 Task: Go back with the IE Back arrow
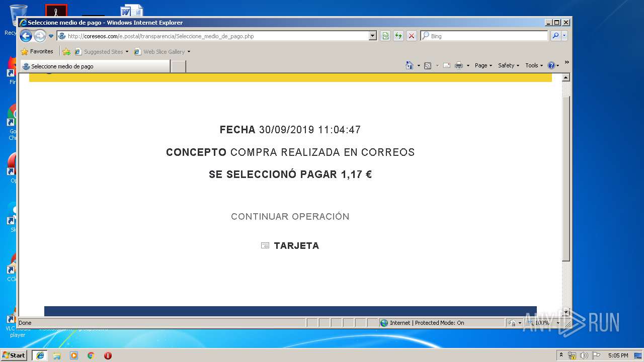point(26,36)
